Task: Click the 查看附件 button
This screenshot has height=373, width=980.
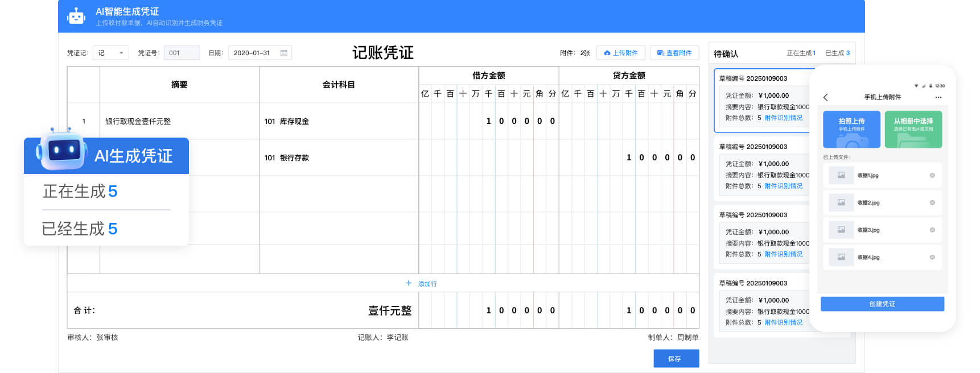Action: (674, 53)
